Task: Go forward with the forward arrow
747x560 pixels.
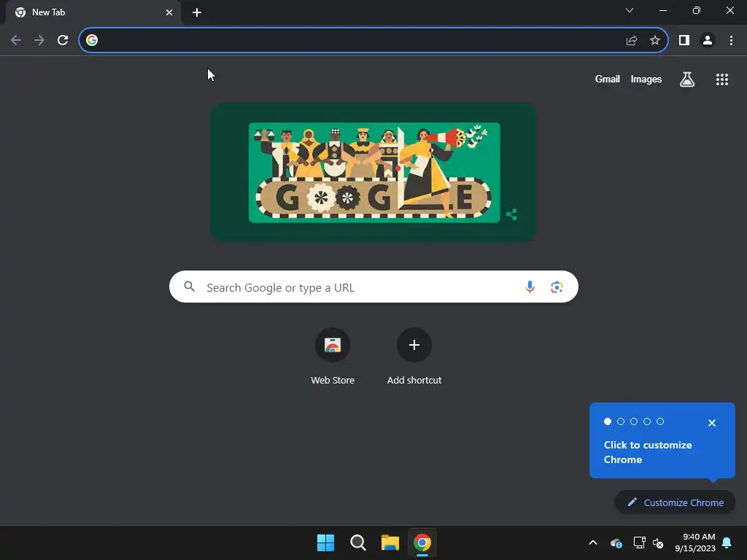Action: 39,40
